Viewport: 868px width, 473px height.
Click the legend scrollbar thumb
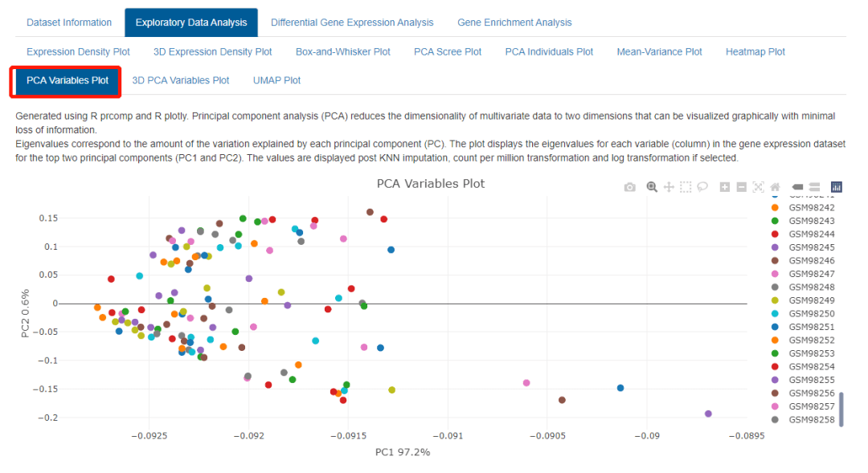tap(841, 410)
